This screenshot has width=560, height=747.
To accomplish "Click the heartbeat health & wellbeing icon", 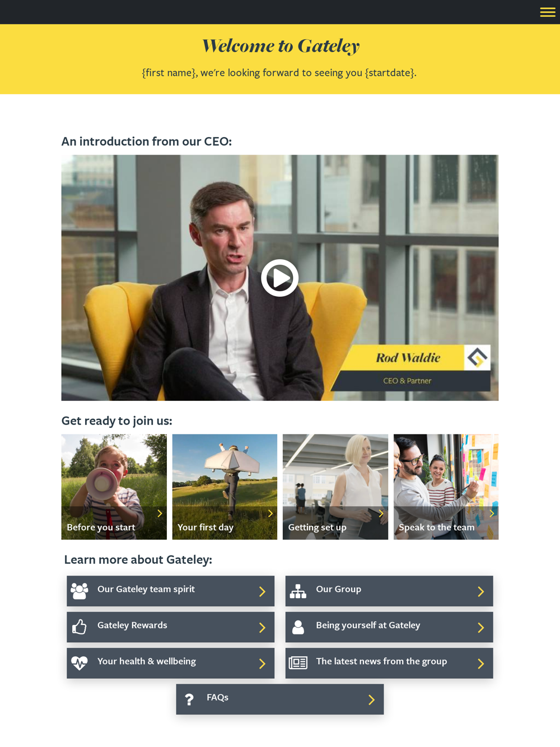I will (80, 663).
